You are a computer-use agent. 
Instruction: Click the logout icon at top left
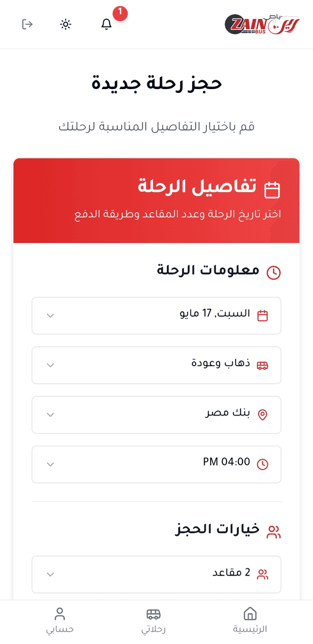point(27,24)
